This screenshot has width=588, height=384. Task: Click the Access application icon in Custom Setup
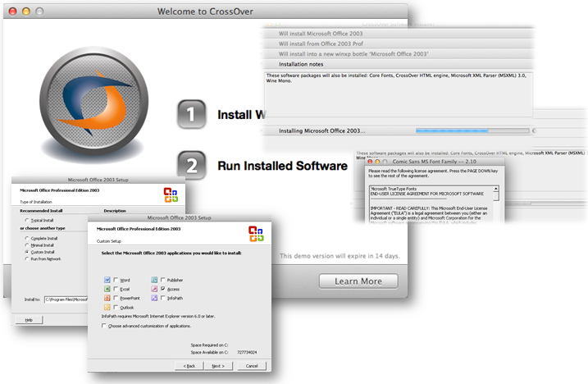pyautogui.click(x=154, y=289)
